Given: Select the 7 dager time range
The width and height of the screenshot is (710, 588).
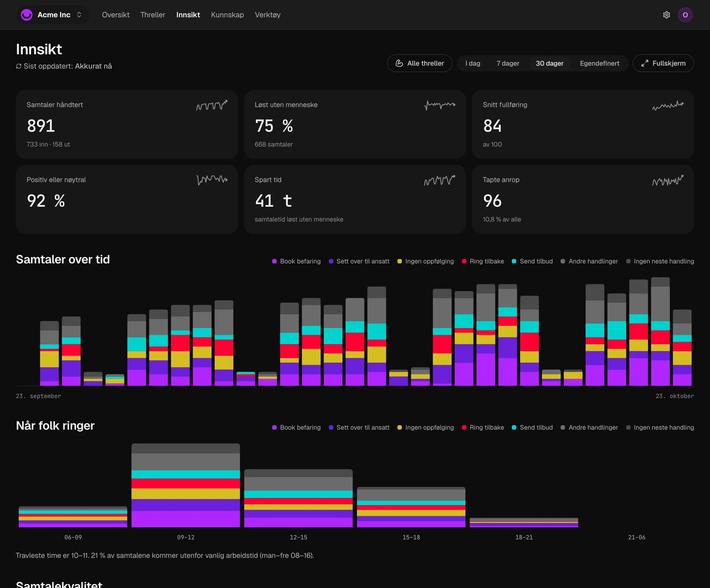Looking at the screenshot, I should [x=507, y=63].
